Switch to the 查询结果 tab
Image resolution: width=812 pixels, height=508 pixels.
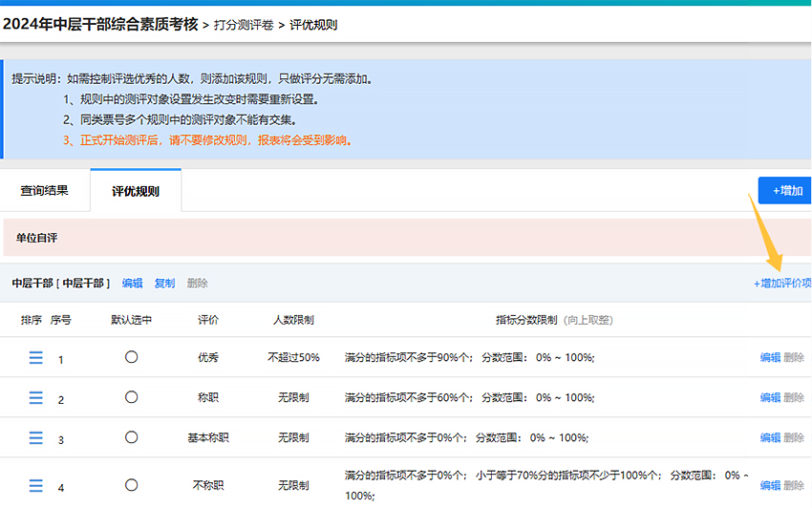click(45, 191)
